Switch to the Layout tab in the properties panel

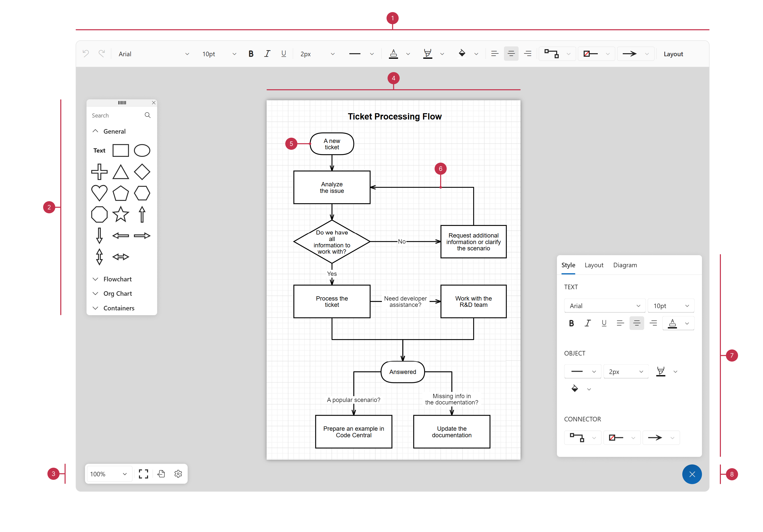click(x=594, y=265)
